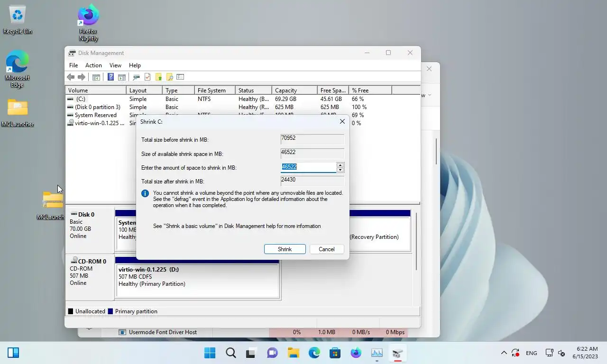The height and width of the screenshot is (364, 607).
Task: Sort by File System column header
Action: pos(215,90)
